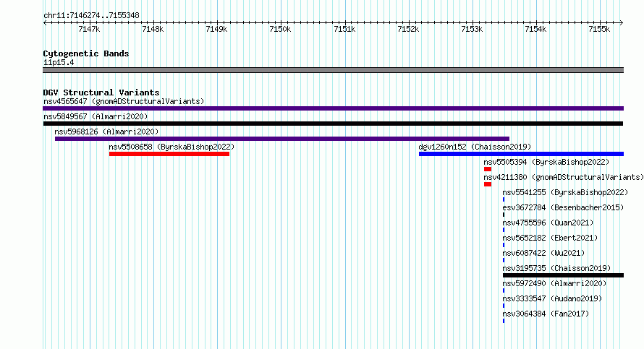The width and height of the screenshot is (644, 349).
Task: Click the nsv4755596 (Quan2021) label
Action: click(548, 223)
